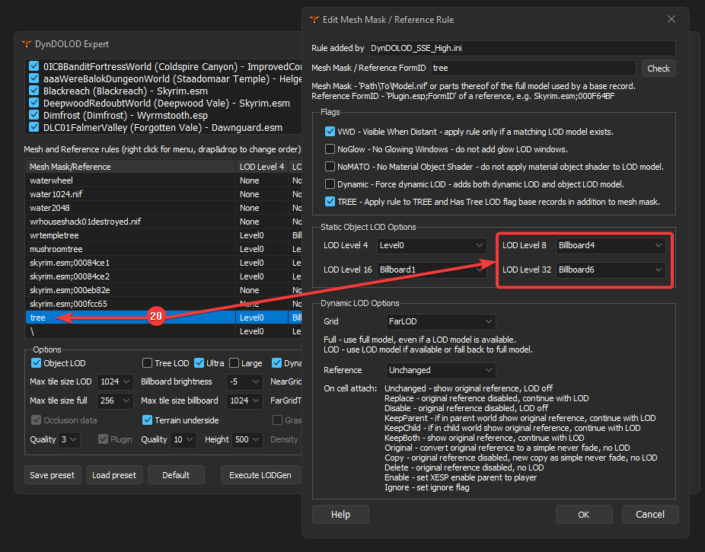Check the NoMATO material shader flag
This screenshot has height=552, width=705.
point(330,166)
